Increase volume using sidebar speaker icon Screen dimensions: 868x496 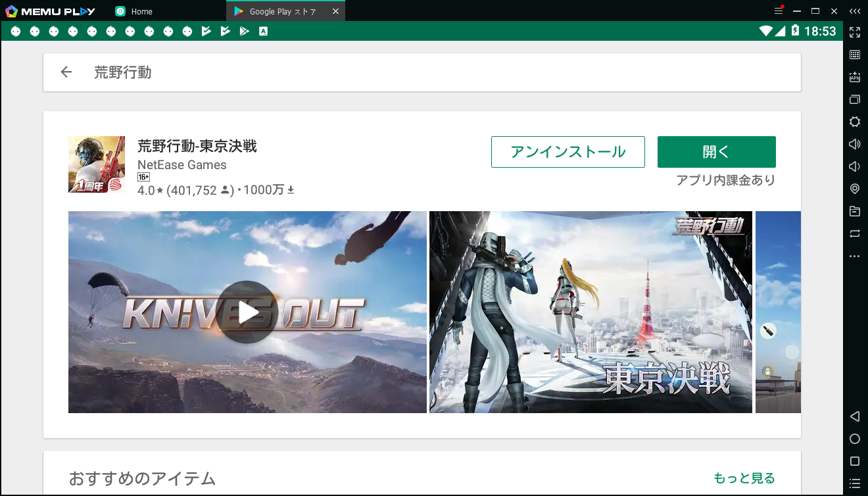855,144
